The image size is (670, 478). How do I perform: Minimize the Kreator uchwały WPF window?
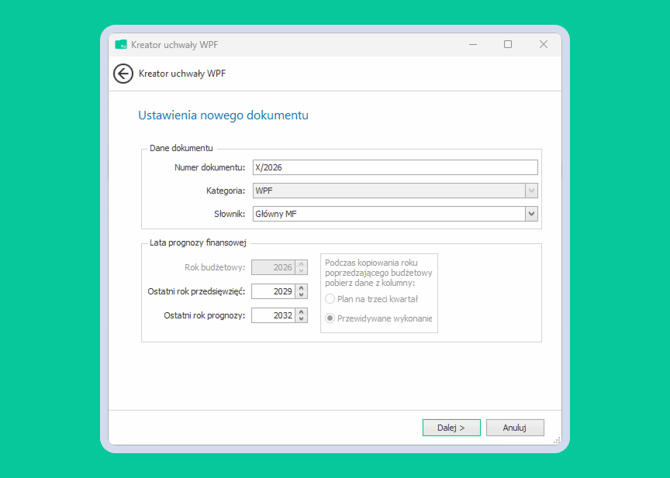point(471,45)
